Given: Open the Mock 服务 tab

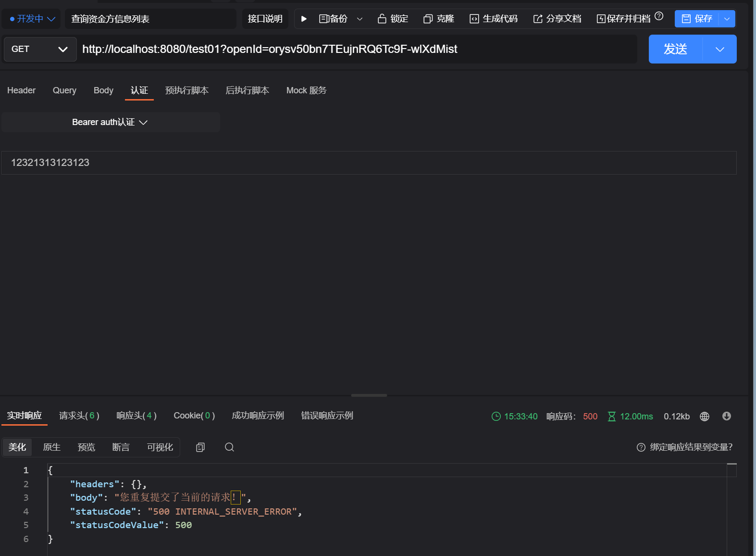Looking at the screenshot, I should pos(307,90).
